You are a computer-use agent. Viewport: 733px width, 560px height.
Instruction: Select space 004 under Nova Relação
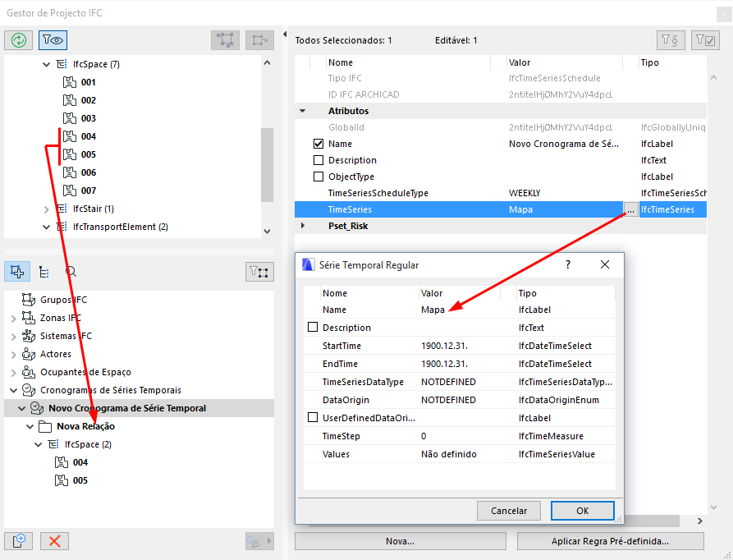80,462
